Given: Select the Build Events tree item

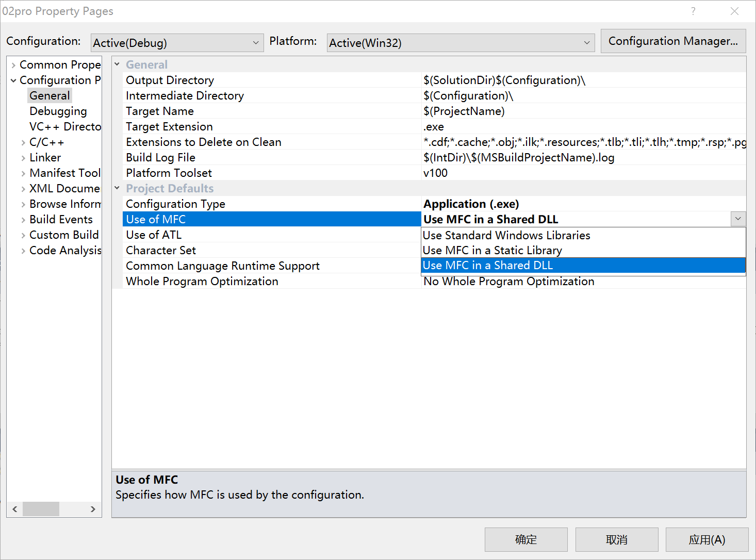Looking at the screenshot, I should pyautogui.click(x=61, y=219).
